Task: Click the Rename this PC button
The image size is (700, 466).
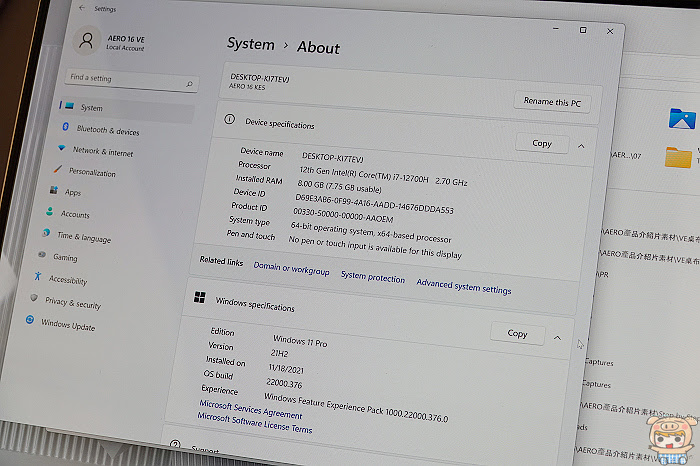Action: pos(552,102)
